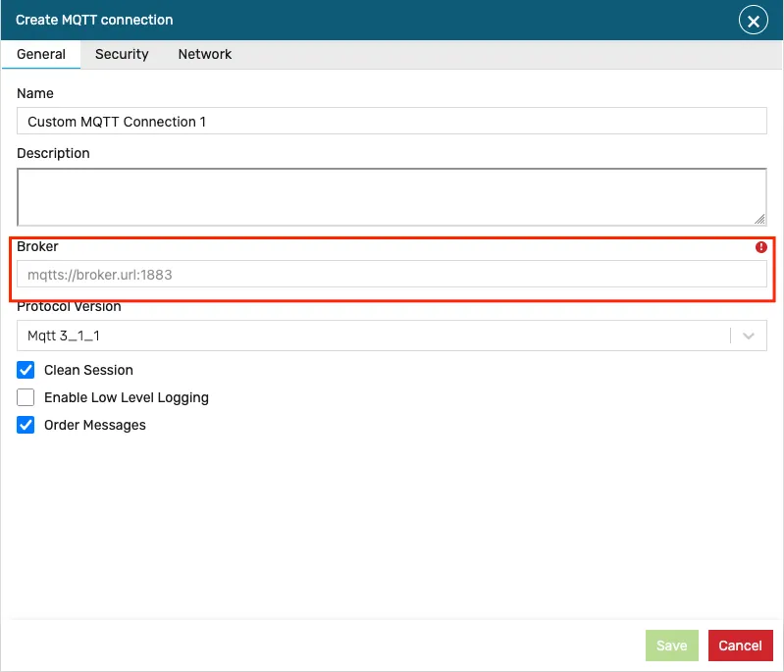Switch to the Security tab
Viewport: 784px width, 672px height.
tap(122, 54)
